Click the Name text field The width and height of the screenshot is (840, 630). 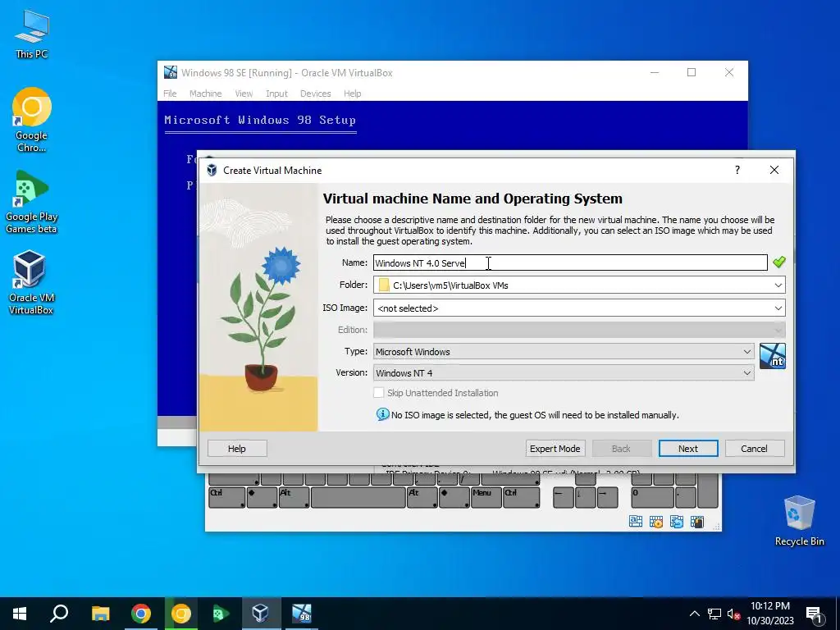point(570,262)
